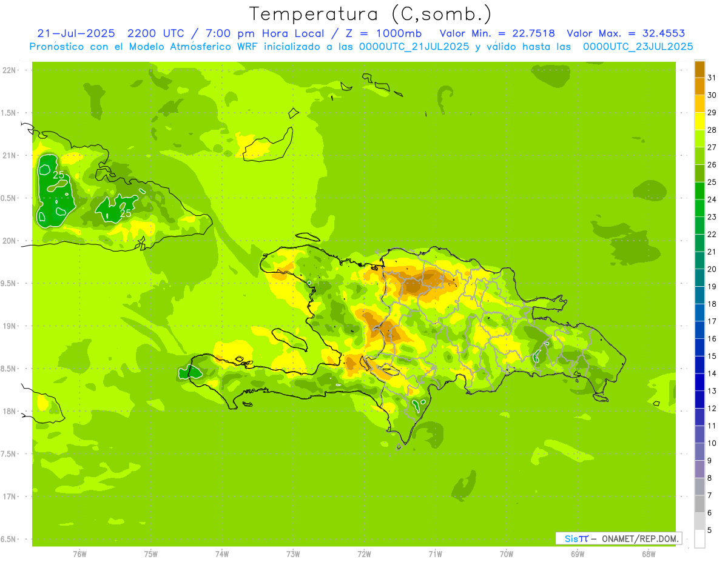
Task: Click the '72W' longitude axis label
Action: [364, 554]
